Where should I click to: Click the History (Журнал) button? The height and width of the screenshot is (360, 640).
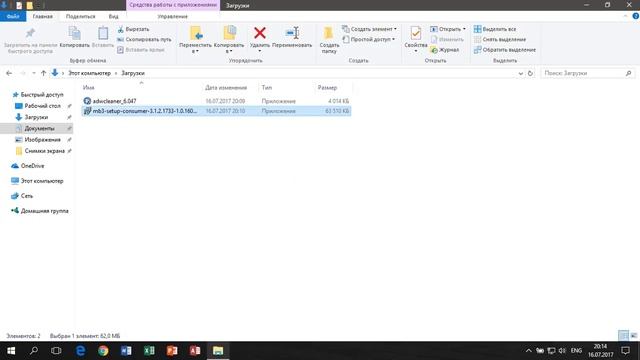[x=444, y=50]
